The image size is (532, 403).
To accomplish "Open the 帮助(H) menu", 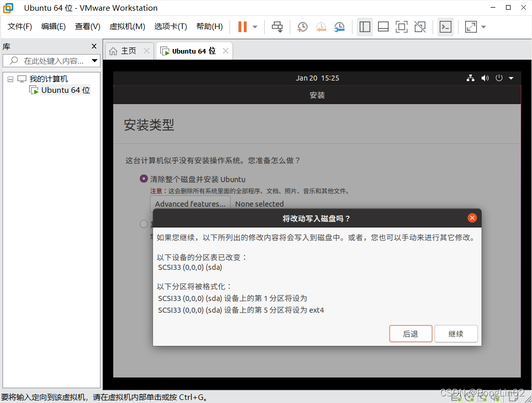I will [210, 27].
